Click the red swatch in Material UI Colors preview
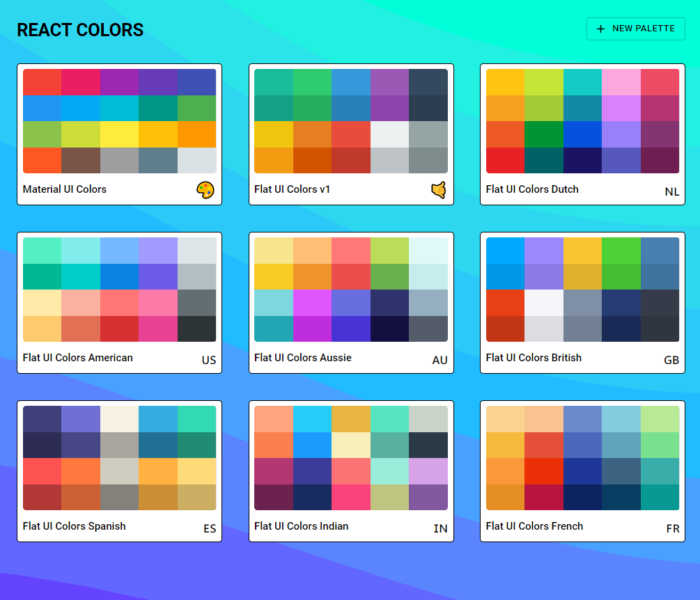The image size is (700, 600). [42, 81]
